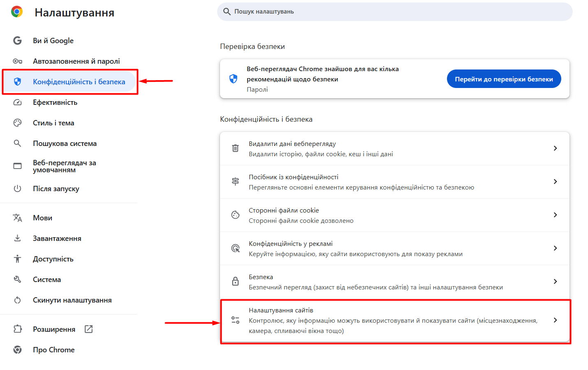
Task: Open Налаштування сайтів via its chevron
Action: (555, 320)
